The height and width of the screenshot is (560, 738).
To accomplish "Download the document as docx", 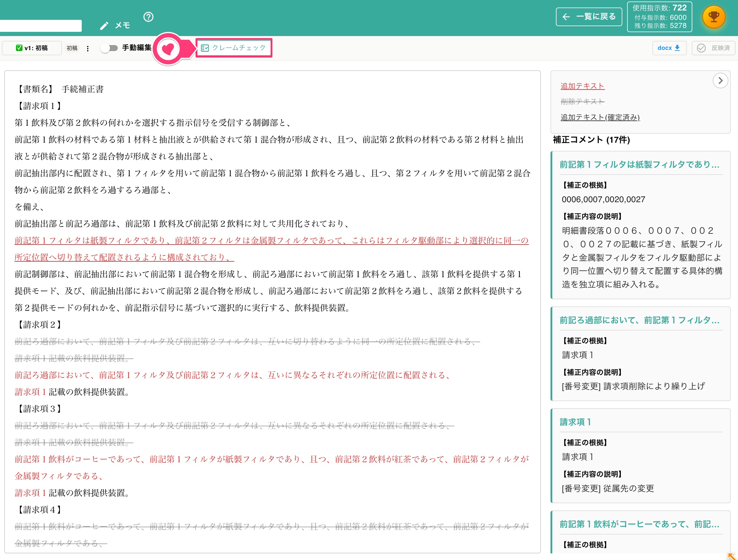I will (669, 48).
